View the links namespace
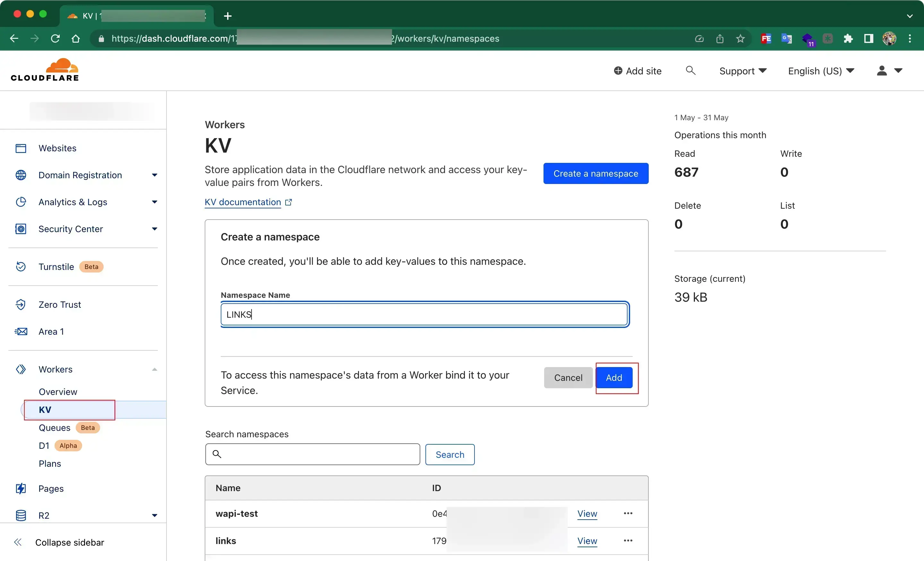The image size is (924, 561). tap(587, 541)
